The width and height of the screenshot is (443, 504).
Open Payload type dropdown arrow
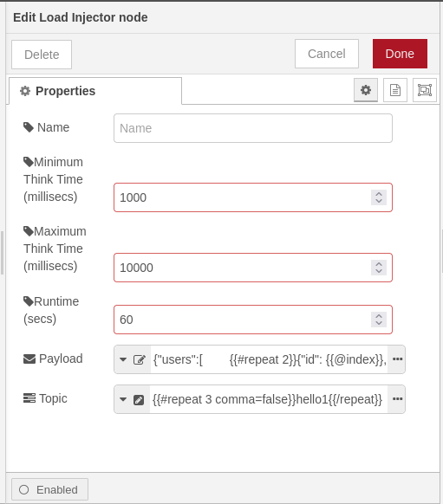point(123,359)
